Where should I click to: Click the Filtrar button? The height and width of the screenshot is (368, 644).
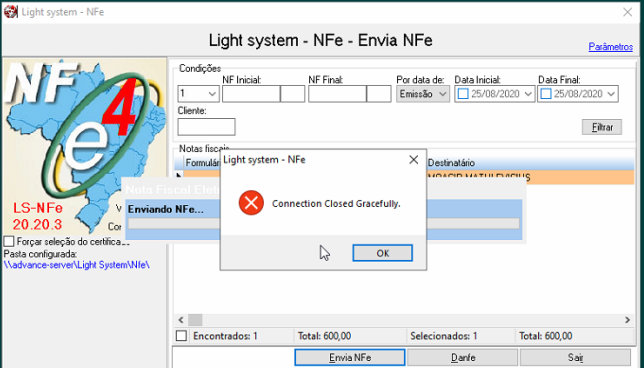click(x=602, y=127)
